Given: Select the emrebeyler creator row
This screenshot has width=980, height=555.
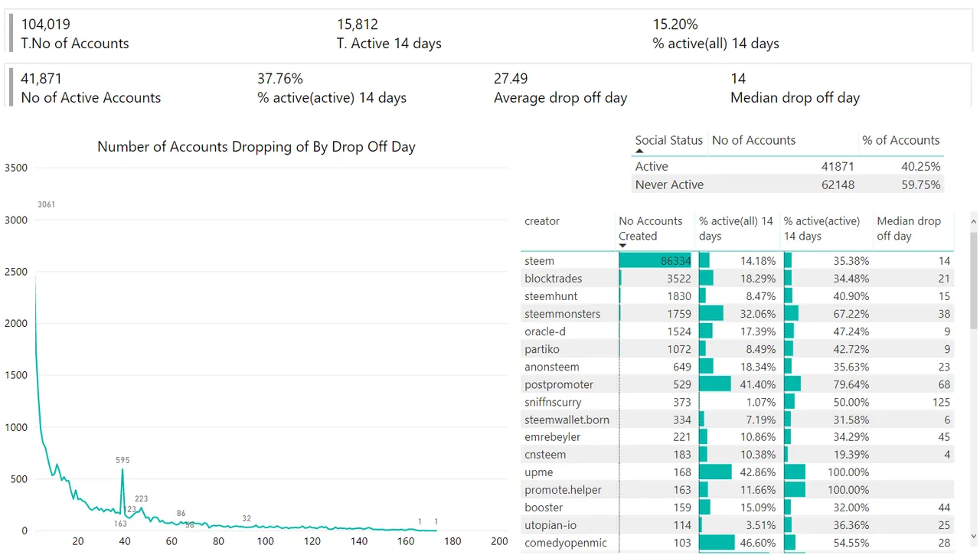Looking at the screenshot, I should [737, 437].
